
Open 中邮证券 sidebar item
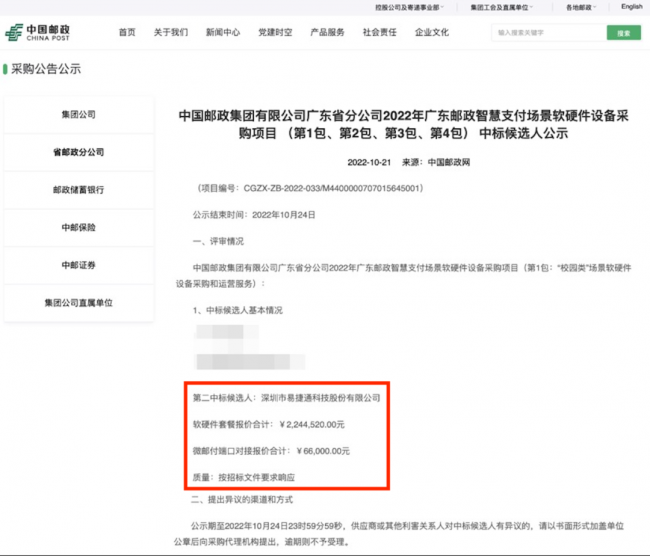point(79,265)
